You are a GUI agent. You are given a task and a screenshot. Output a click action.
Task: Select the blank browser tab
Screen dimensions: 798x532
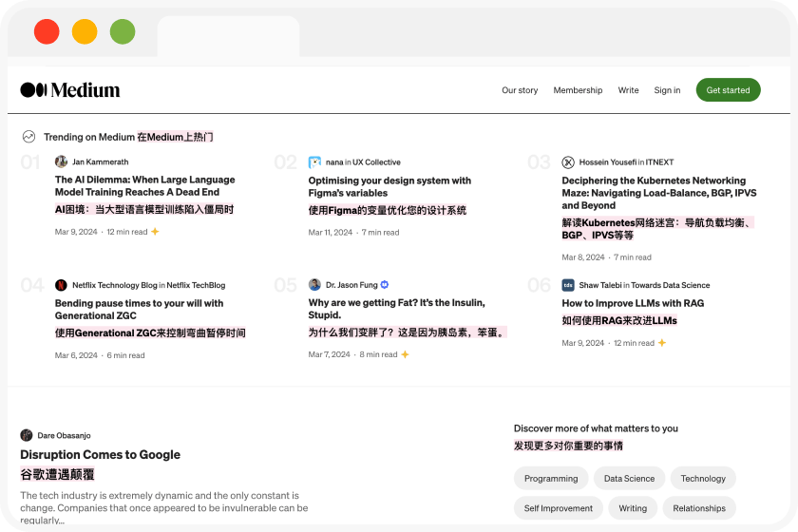click(x=229, y=36)
